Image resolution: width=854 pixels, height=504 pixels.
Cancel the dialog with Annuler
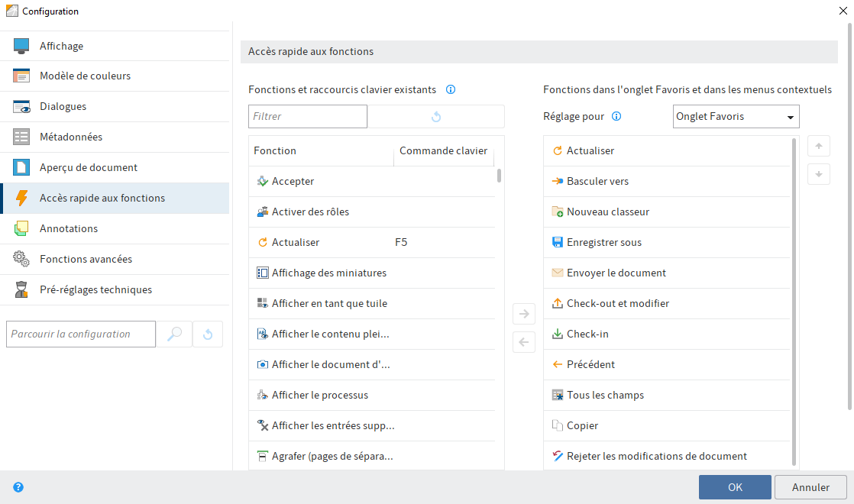tap(810, 487)
